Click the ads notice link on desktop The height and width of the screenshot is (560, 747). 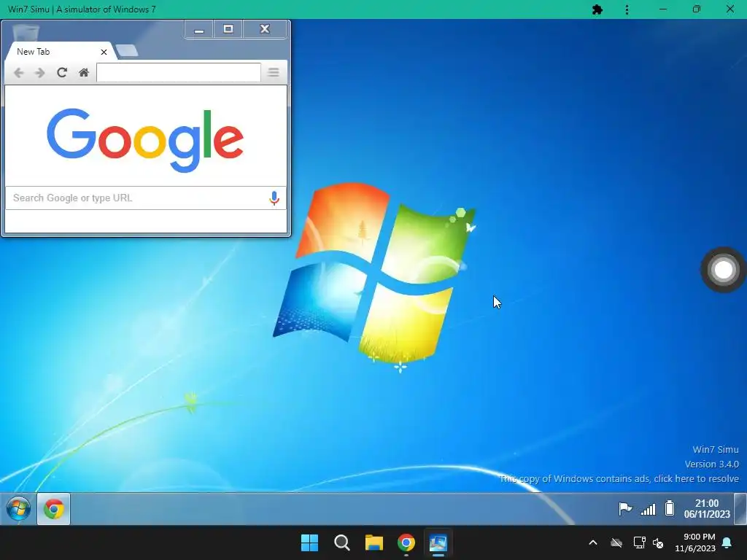click(619, 478)
